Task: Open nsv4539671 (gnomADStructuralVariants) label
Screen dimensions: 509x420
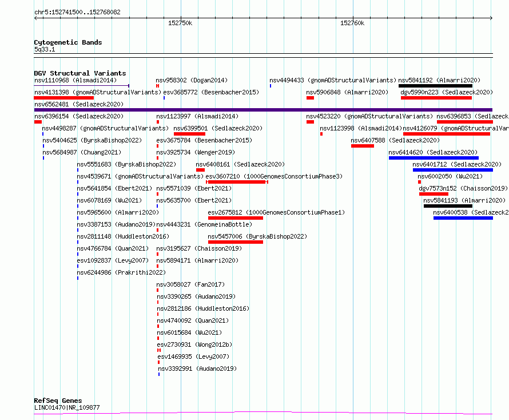Action: click(140, 176)
